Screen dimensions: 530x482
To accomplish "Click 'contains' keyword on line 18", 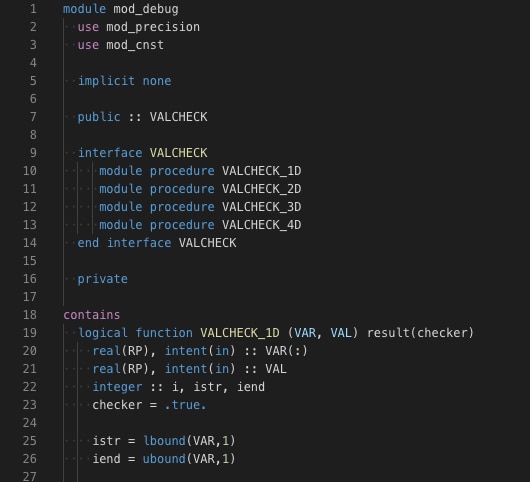I will 92,315.
